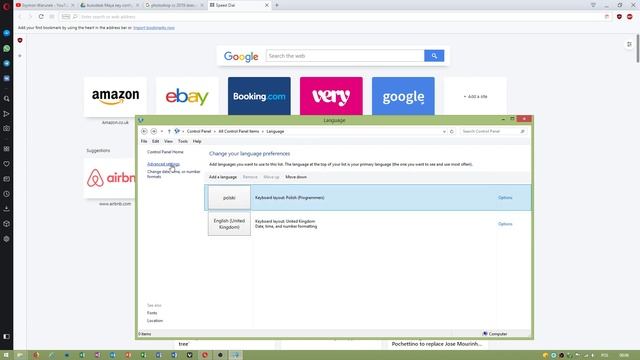Go up one level in Language window
The height and width of the screenshot is (360, 640).
tap(169, 131)
